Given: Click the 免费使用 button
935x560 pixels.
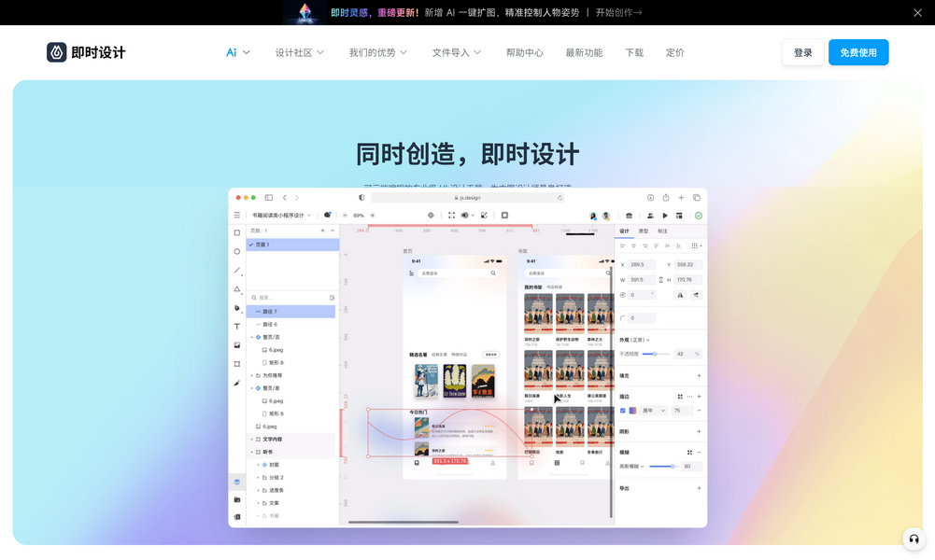Looking at the screenshot, I should [857, 52].
